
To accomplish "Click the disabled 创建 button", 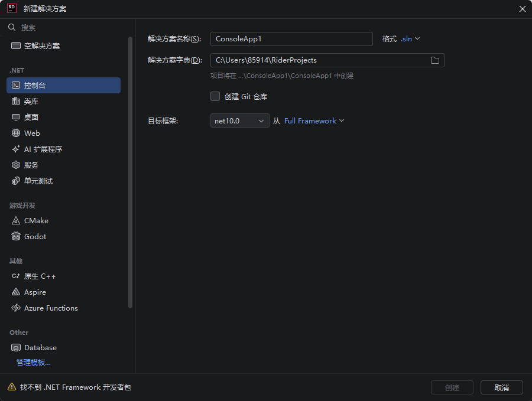I will pyautogui.click(x=452, y=387).
